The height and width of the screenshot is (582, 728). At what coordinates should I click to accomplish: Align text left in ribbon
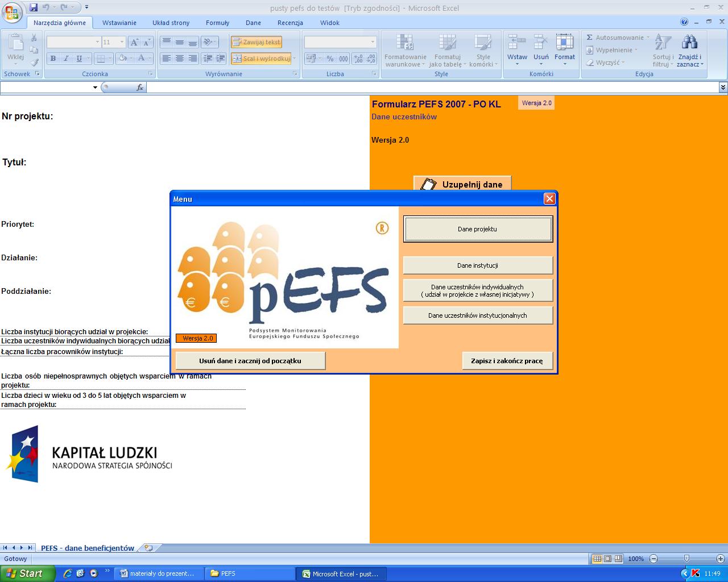pos(166,58)
